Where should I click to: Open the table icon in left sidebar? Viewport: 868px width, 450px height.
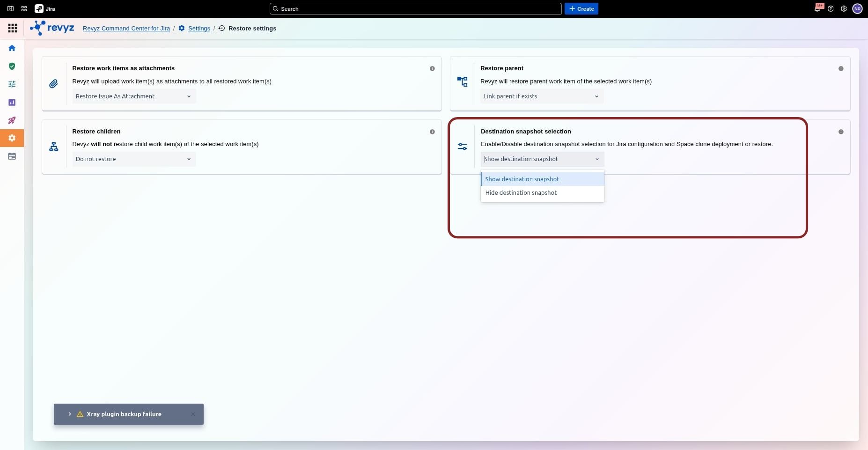12,156
